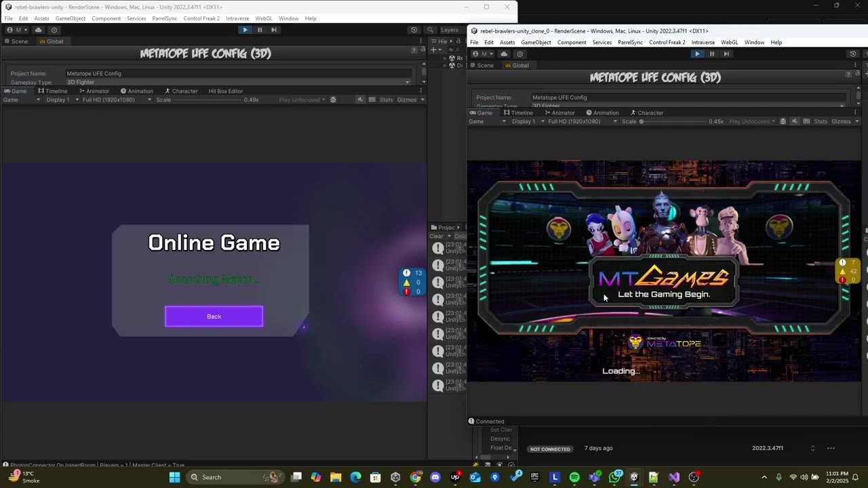This screenshot has width=868, height=488.
Task: Open Undo History icon in left window
Action: click(414, 30)
